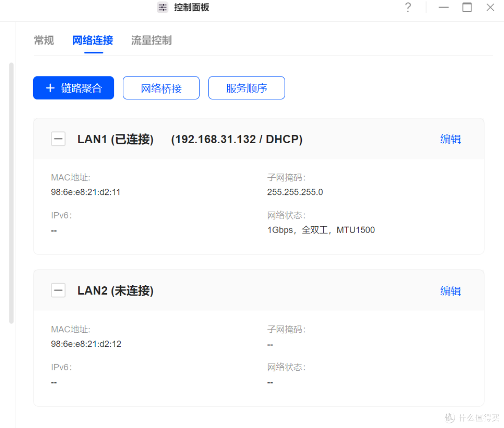Click the left vertical scrollbar
Image resolution: width=504 pixels, height=428 pixels.
[12, 193]
